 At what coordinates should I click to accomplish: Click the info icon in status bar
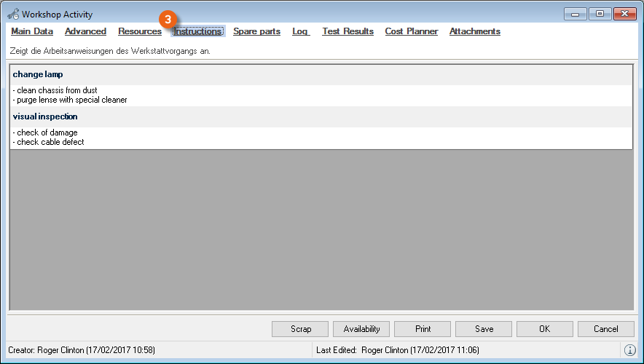tap(630, 350)
